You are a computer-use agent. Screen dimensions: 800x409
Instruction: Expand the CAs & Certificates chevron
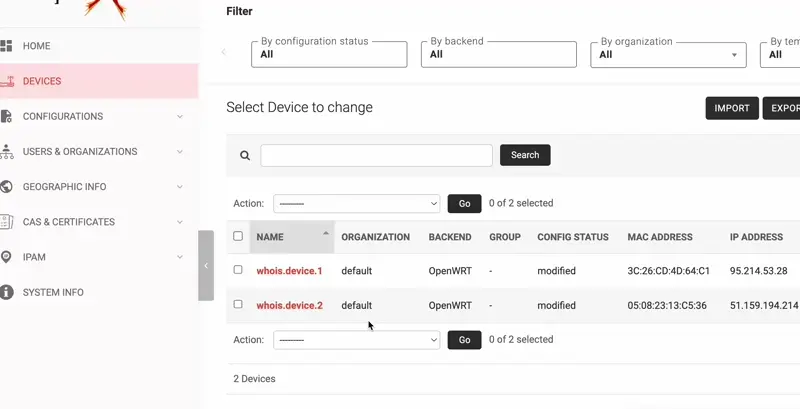(180, 222)
